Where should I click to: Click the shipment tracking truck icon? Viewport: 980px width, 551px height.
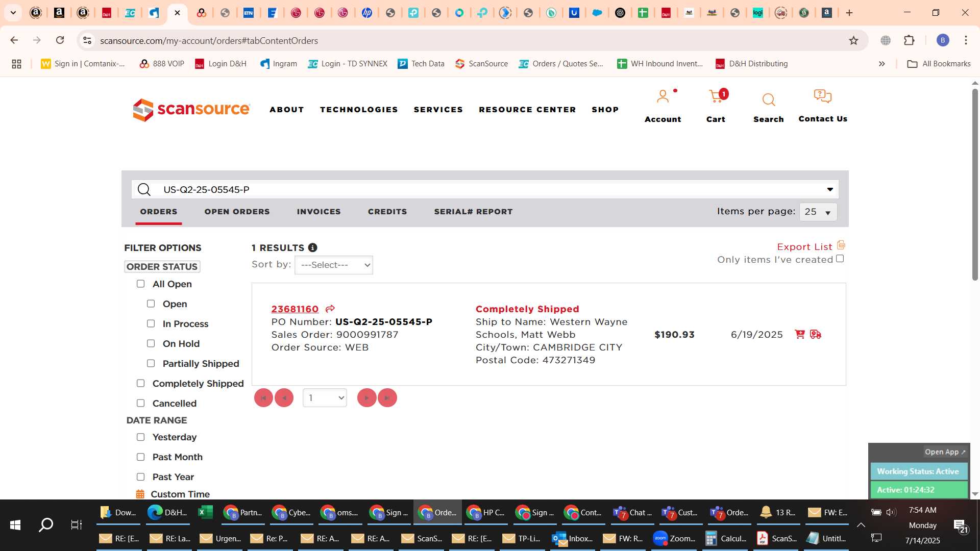coord(816,334)
